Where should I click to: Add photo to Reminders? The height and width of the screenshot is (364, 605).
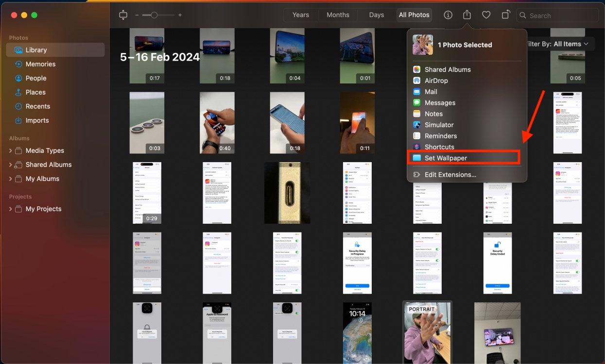pos(440,136)
